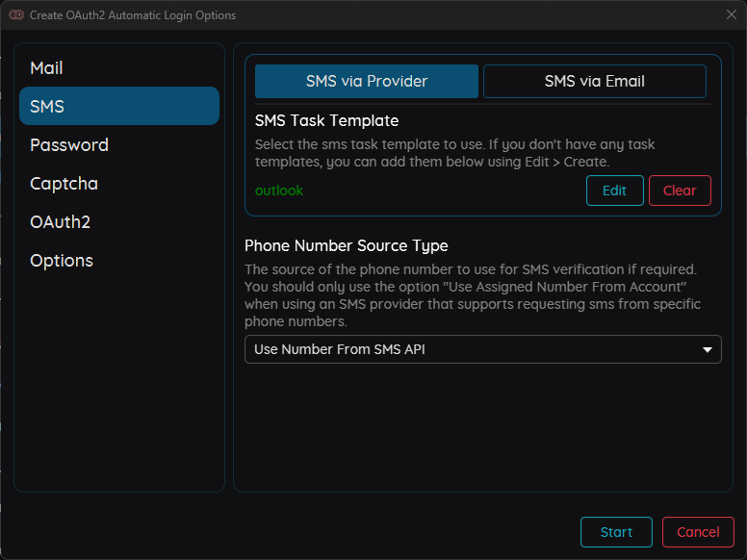Click the green outlook template name
747x560 pixels.
279,191
